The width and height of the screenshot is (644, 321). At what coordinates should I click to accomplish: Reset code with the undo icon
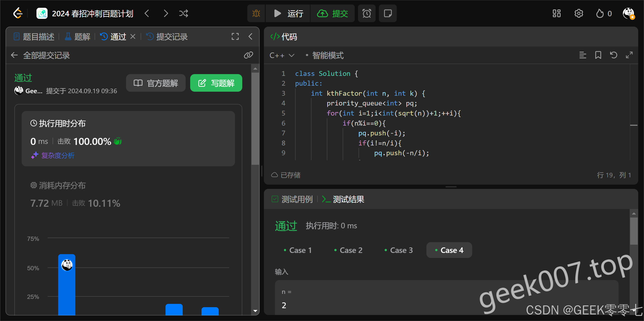[x=614, y=55]
